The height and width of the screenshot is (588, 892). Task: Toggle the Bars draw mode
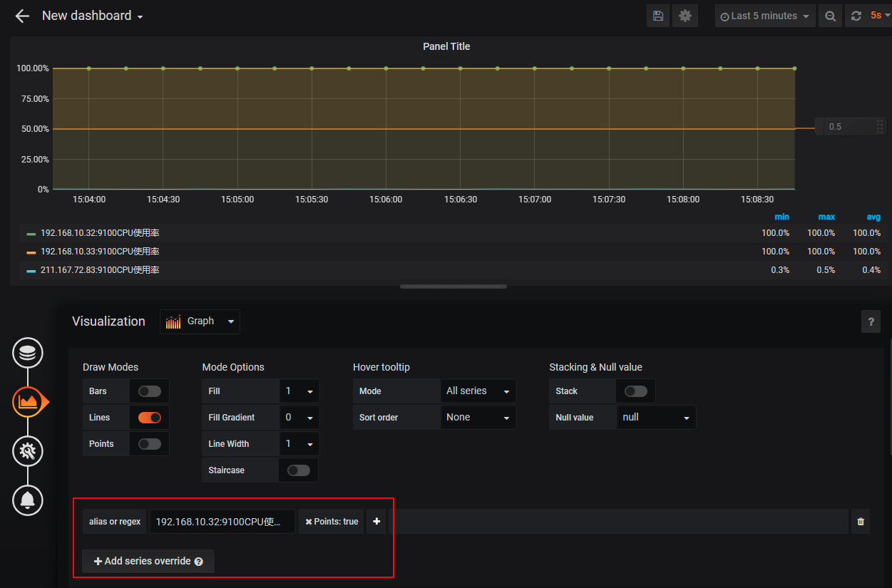150,391
